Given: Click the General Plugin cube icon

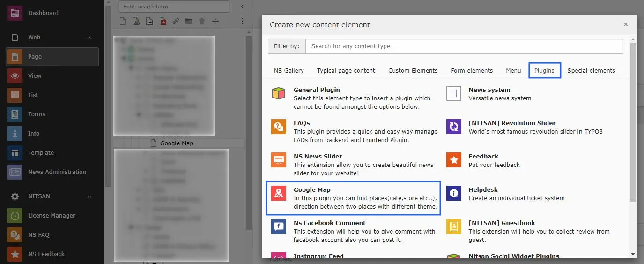Looking at the screenshot, I should 279,93.
